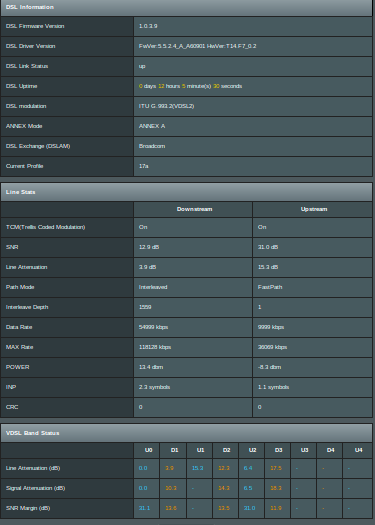Select the U1 band column header

click(x=200, y=450)
